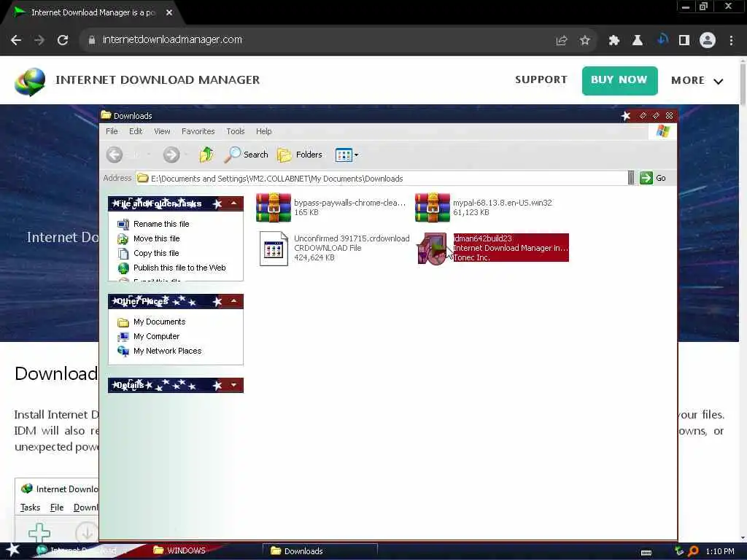Reload the page in Chrome
This screenshot has height=560, width=747.
coord(63,40)
